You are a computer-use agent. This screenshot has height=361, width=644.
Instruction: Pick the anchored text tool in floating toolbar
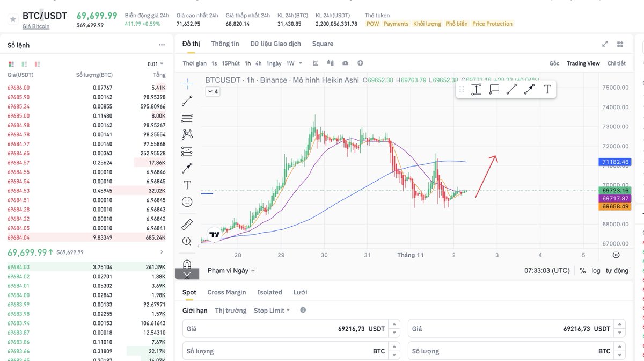coord(476,89)
